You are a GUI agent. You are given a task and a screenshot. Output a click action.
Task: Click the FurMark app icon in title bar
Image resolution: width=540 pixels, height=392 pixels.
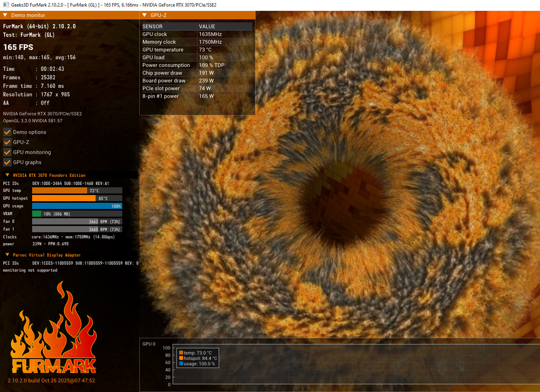point(6,5)
